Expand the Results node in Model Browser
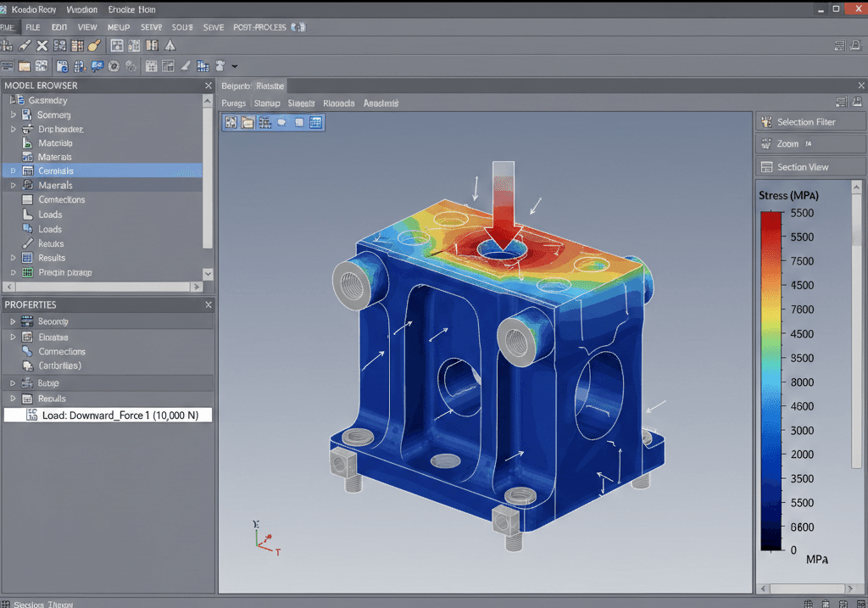 (x=13, y=258)
